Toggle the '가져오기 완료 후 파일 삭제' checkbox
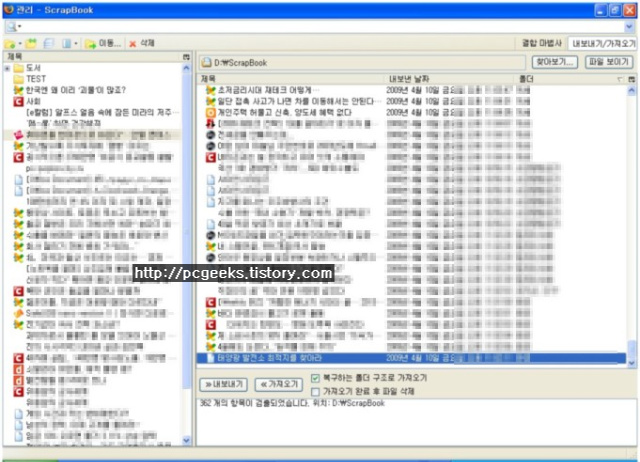640x462 pixels. [316, 392]
